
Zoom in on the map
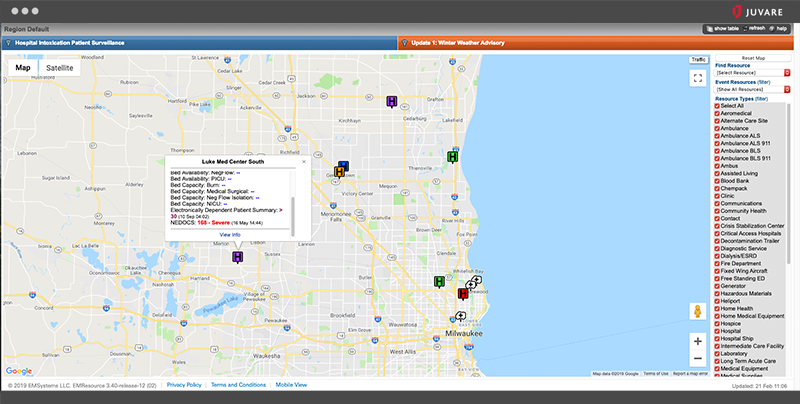pos(697,341)
